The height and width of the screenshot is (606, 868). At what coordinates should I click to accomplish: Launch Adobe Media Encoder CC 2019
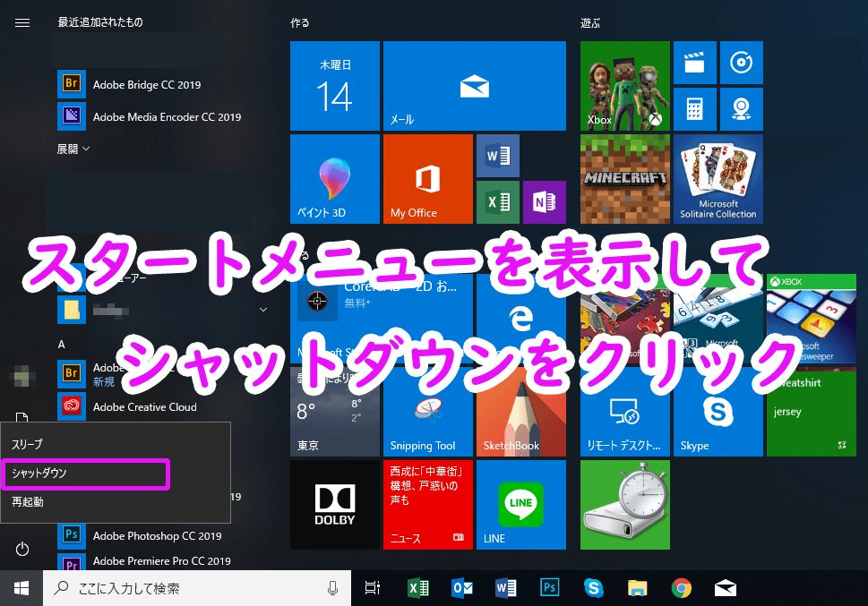tap(150, 116)
